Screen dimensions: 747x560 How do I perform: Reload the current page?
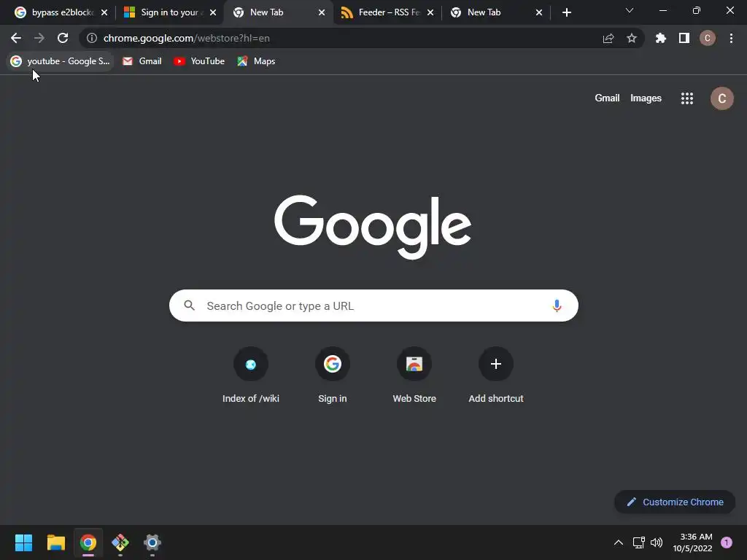(x=63, y=38)
